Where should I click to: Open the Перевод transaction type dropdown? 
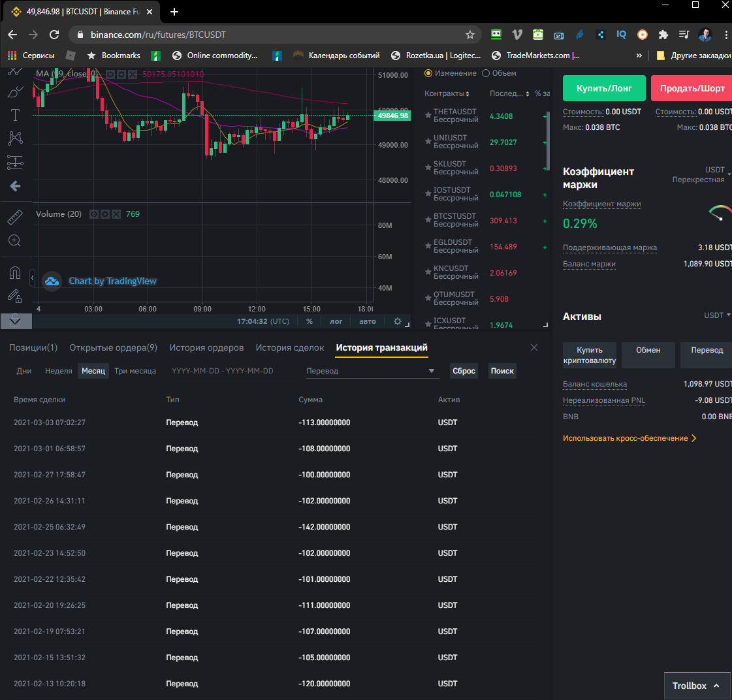point(372,371)
